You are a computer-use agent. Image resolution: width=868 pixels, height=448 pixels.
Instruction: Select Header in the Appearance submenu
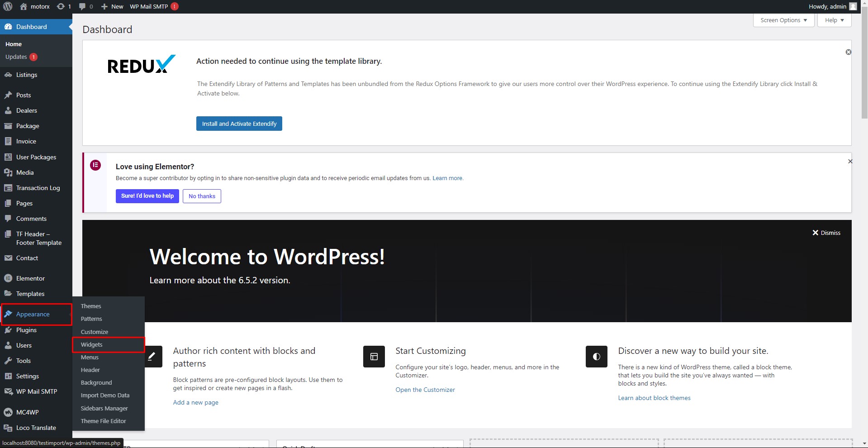(90, 370)
